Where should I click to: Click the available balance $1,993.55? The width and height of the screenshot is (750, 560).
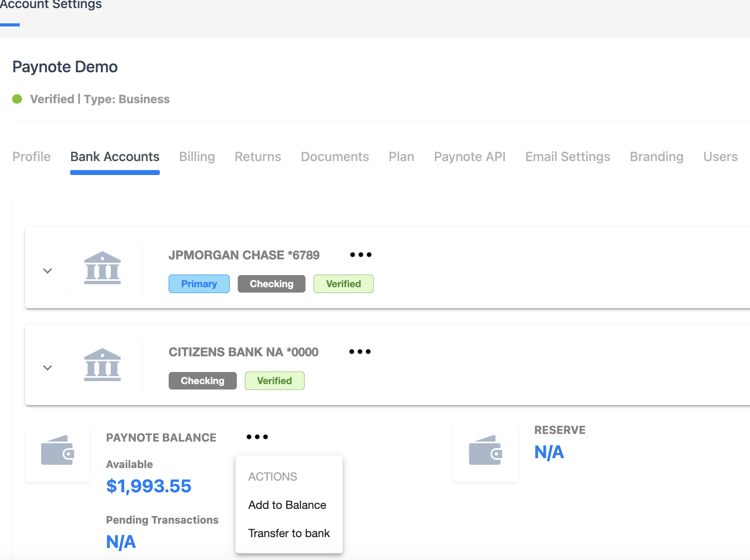click(149, 486)
